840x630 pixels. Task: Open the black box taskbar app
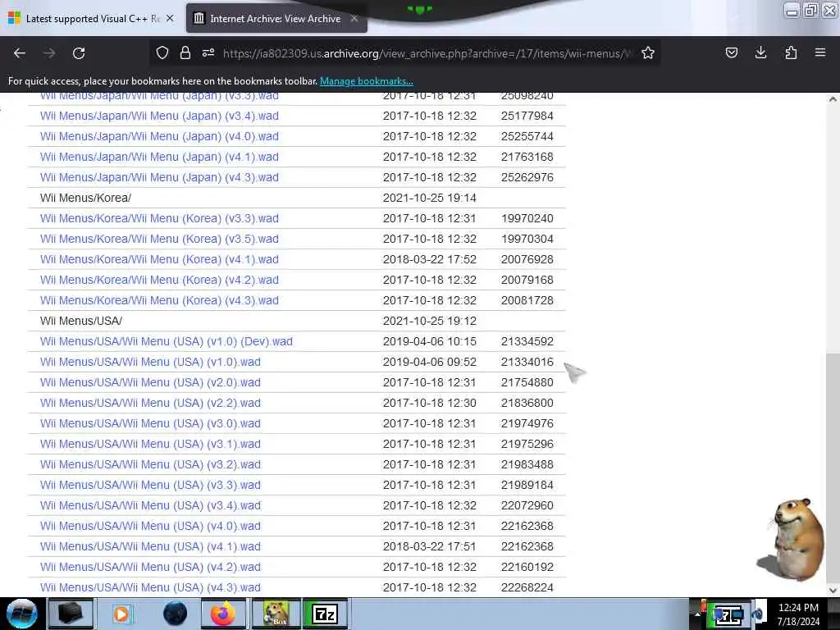[71, 614]
